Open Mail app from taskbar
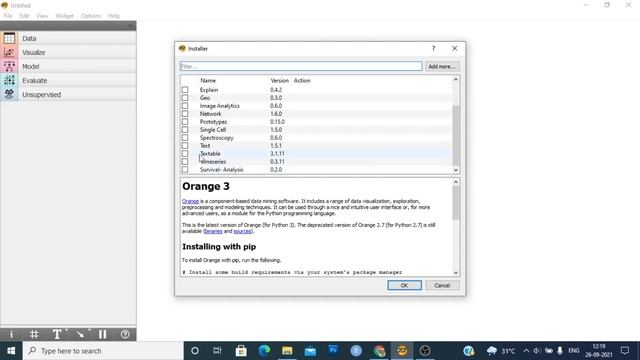 [x=310, y=351]
